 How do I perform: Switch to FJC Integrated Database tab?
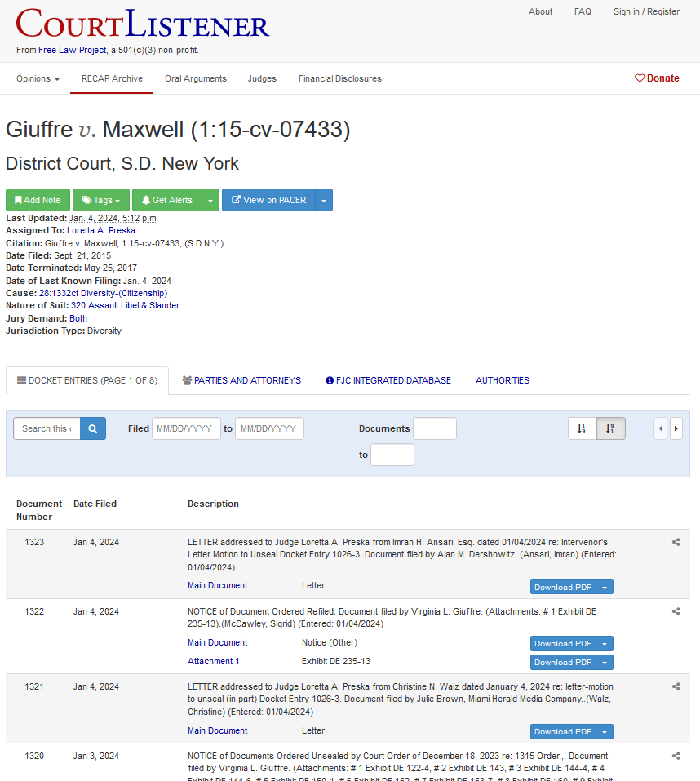click(388, 380)
